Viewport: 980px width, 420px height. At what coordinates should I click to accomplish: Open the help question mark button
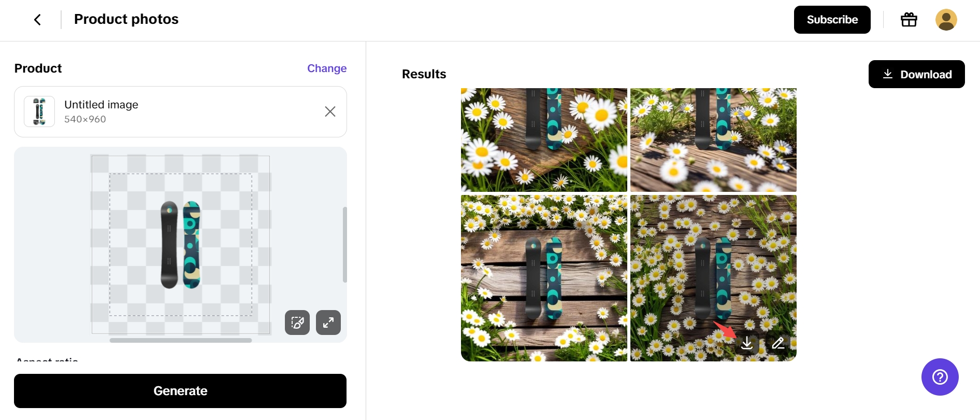tap(940, 377)
